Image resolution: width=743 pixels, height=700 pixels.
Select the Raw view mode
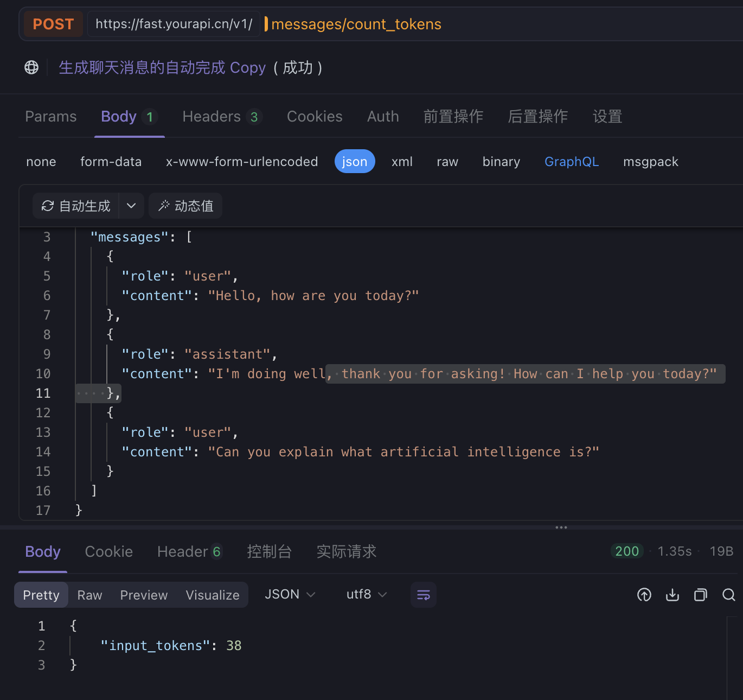tap(89, 595)
